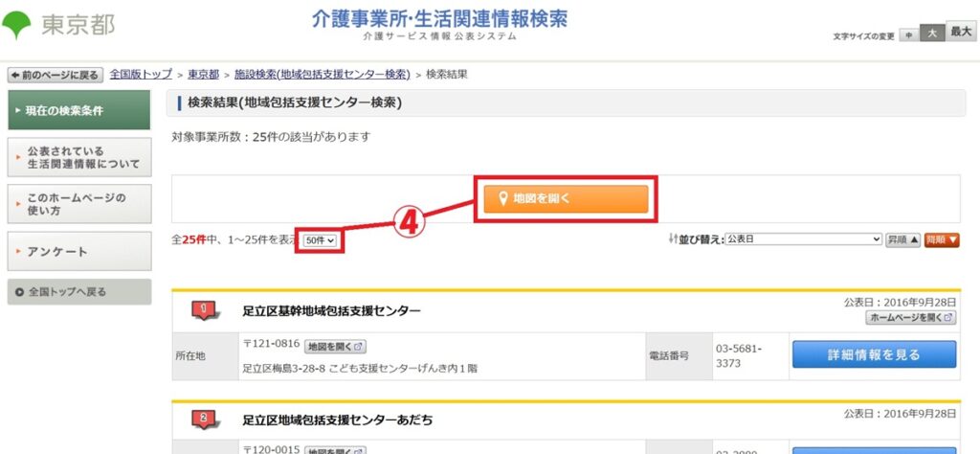Expand the 50件 results-per-page dropdown
The height and width of the screenshot is (454, 980).
[321, 240]
